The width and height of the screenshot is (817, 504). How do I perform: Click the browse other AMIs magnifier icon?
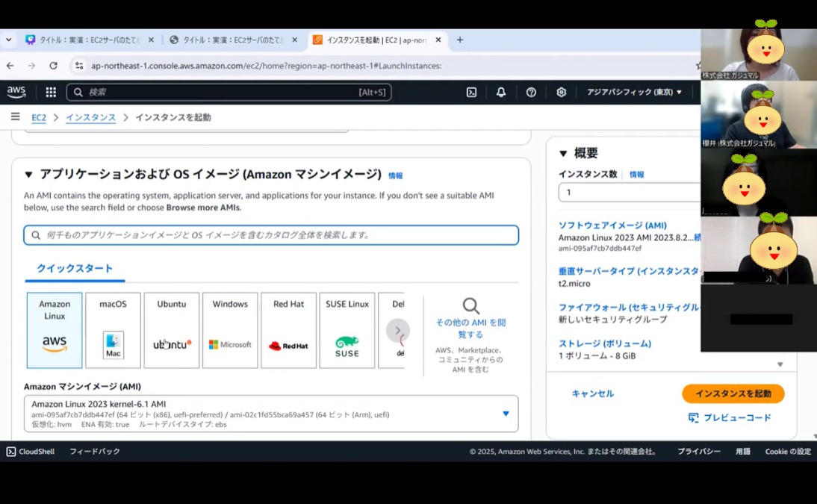pyautogui.click(x=470, y=306)
